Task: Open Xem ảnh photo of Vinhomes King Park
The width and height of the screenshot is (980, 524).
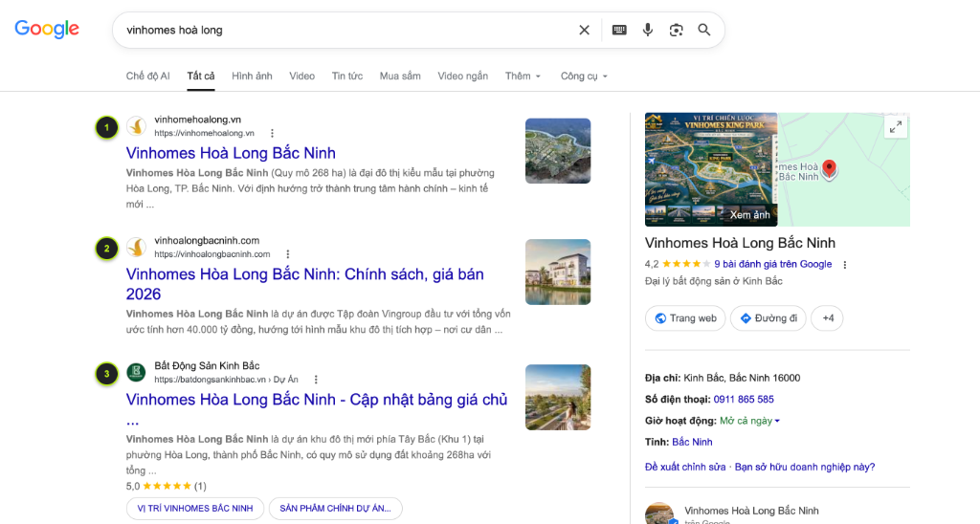Action: 711,169
